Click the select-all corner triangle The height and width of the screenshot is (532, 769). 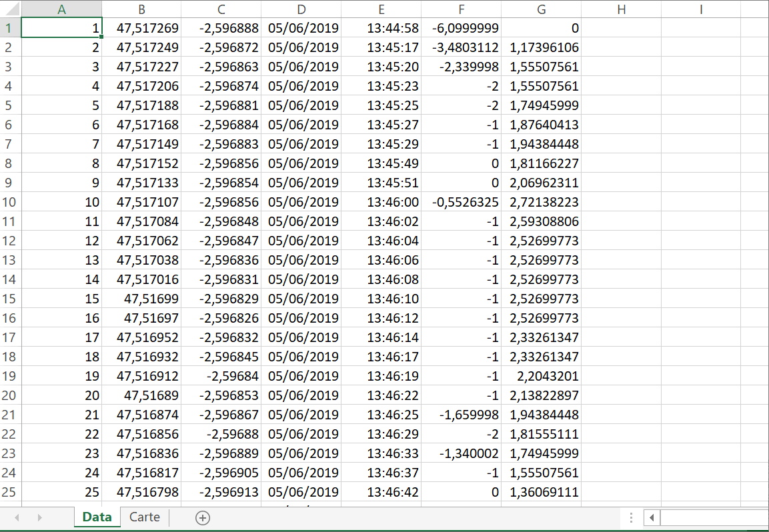pyautogui.click(x=10, y=9)
